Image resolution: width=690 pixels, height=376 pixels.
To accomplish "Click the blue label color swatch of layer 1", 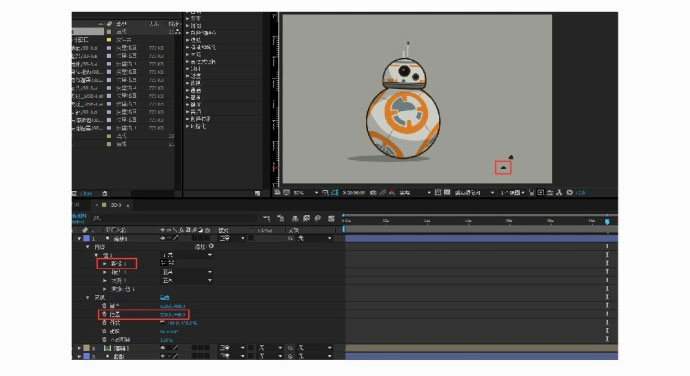I will (87, 238).
